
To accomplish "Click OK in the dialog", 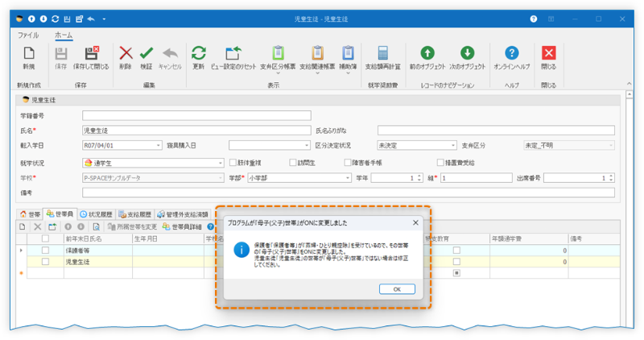I will point(396,289).
